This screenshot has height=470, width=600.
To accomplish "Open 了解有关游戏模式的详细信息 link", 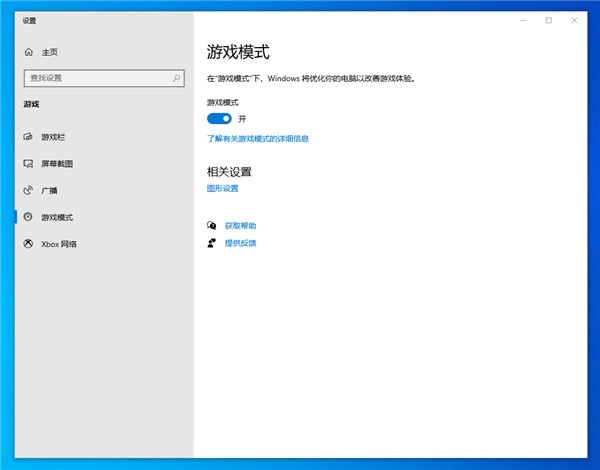I will pyautogui.click(x=258, y=139).
